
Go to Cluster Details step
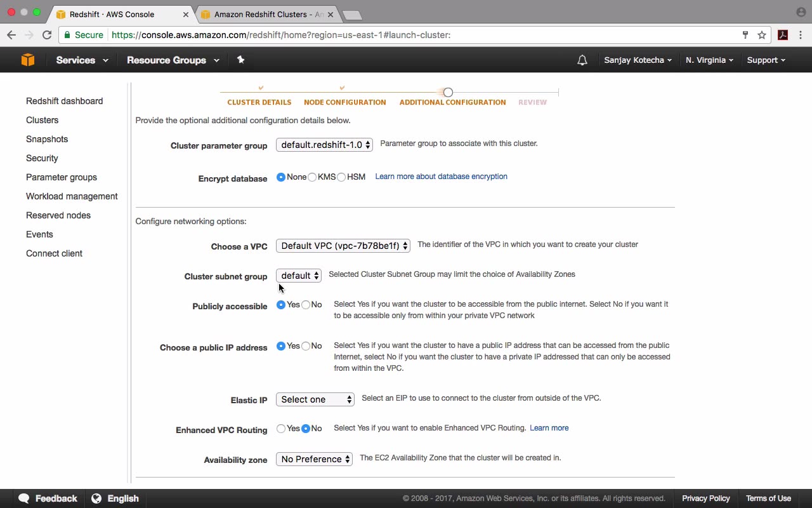click(259, 102)
